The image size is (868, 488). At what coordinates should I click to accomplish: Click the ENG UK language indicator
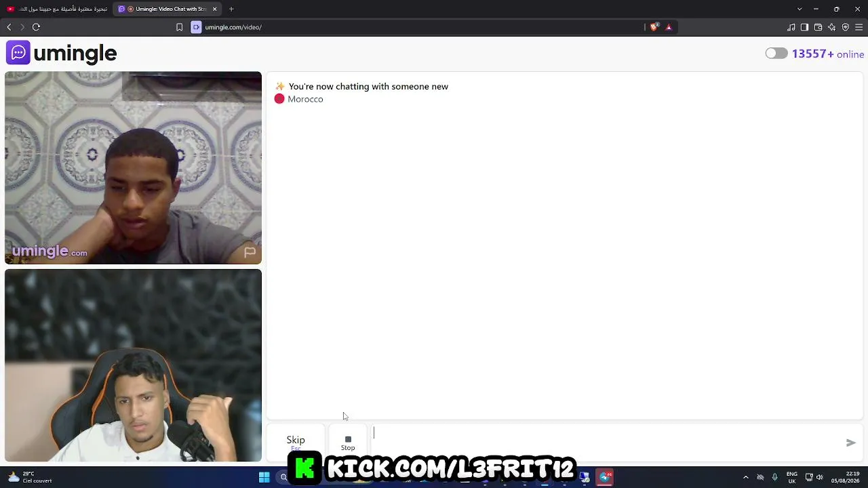point(791,477)
